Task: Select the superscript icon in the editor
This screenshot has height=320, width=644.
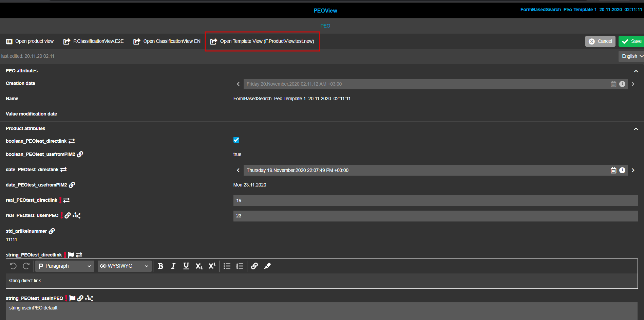Action: [212, 266]
